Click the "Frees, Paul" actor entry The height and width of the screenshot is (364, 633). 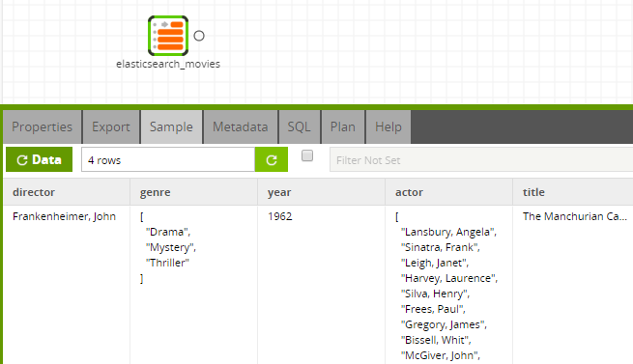[433, 309]
